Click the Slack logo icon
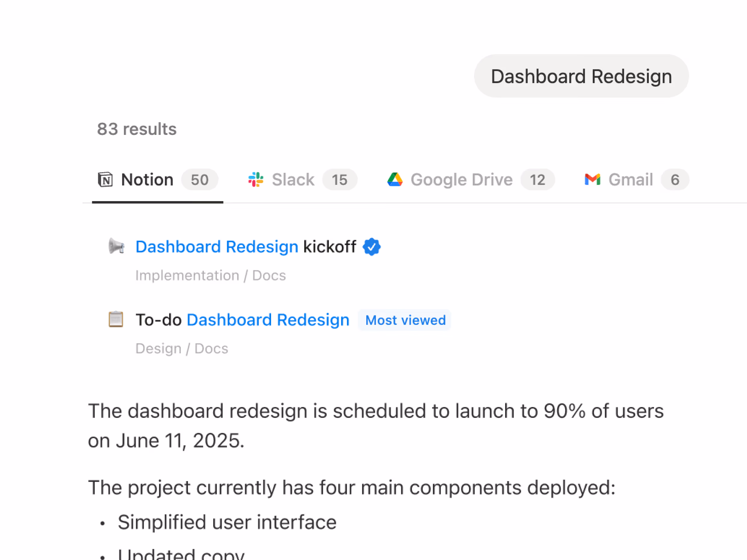747x560 pixels. coord(256,179)
